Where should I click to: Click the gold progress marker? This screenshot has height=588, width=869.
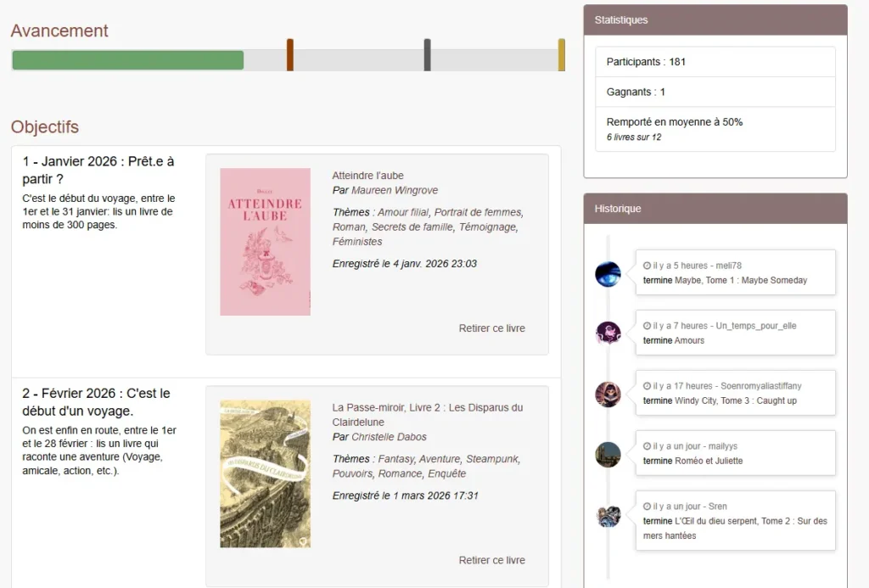pos(562,55)
